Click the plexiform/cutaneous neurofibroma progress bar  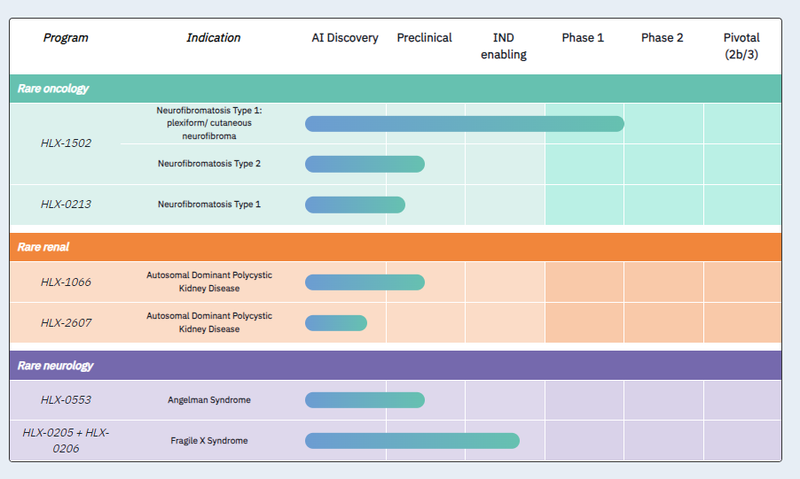[x=464, y=124]
